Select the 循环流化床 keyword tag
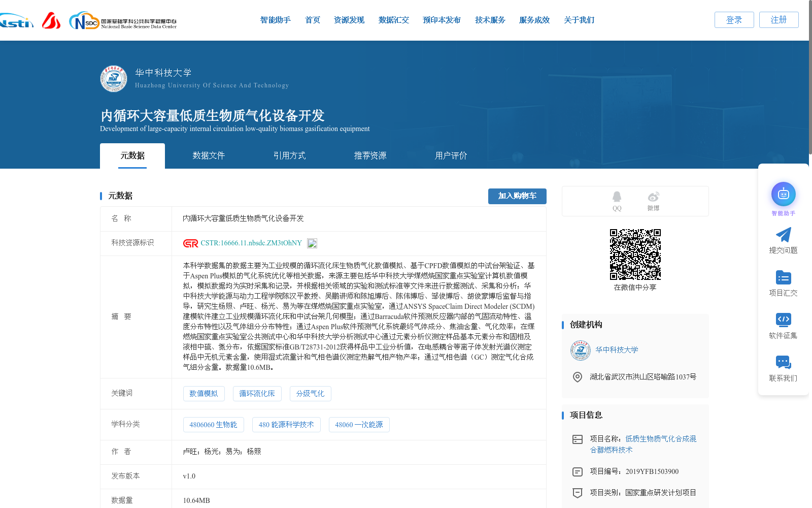This screenshot has width=812, height=508. pyautogui.click(x=257, y=393)
